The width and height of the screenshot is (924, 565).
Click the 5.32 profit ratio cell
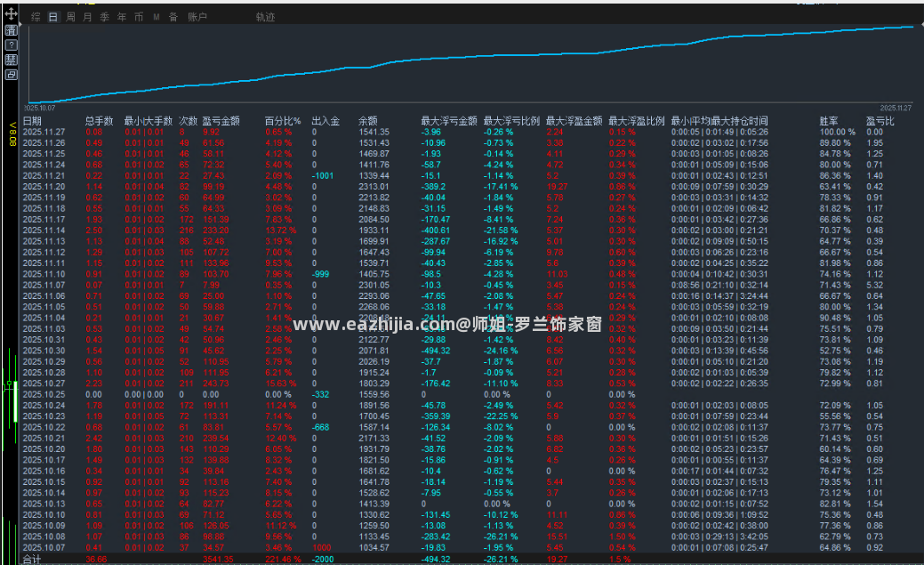click(875, 286)
